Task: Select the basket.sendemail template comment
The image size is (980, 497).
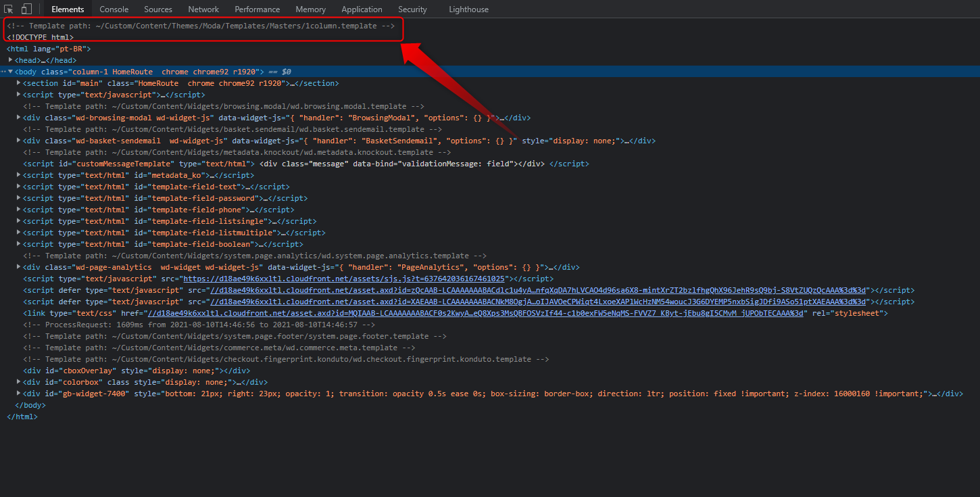Action: (x=232, y=129)
